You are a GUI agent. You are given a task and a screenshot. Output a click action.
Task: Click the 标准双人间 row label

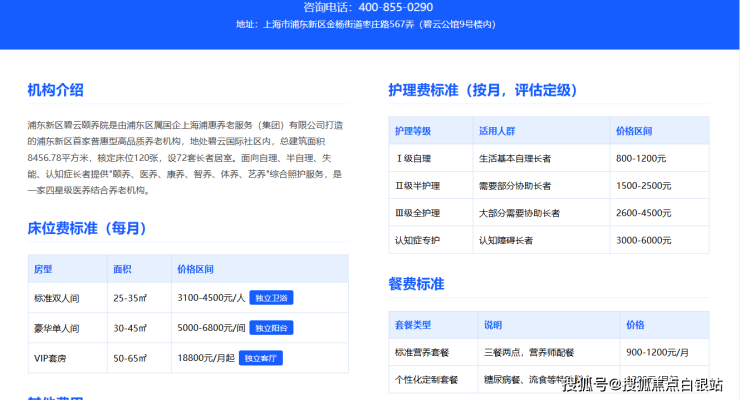57,298
